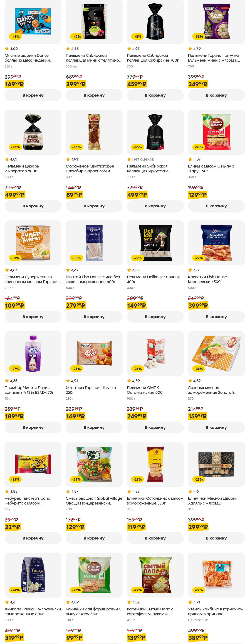This screenshot has width=245, height=644.
Task: Add Чебурек Твистер's band Чебурито to cart
Action: tap(33, 538)
